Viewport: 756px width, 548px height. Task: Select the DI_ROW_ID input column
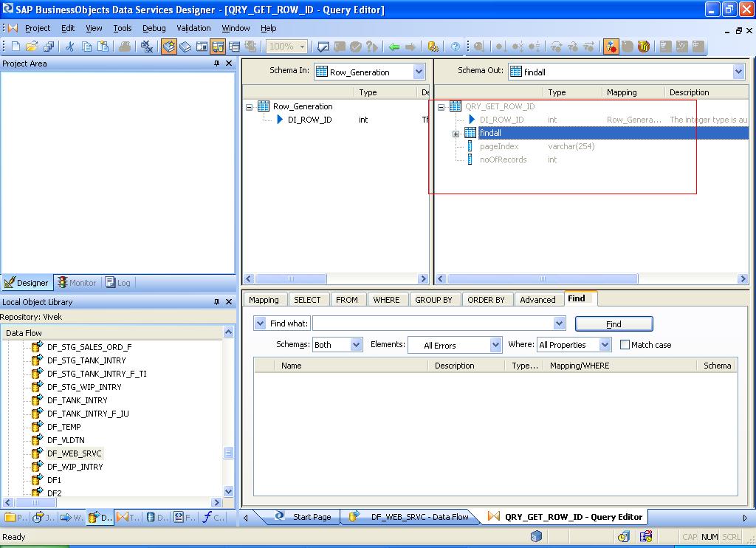[x=309, y=120]
